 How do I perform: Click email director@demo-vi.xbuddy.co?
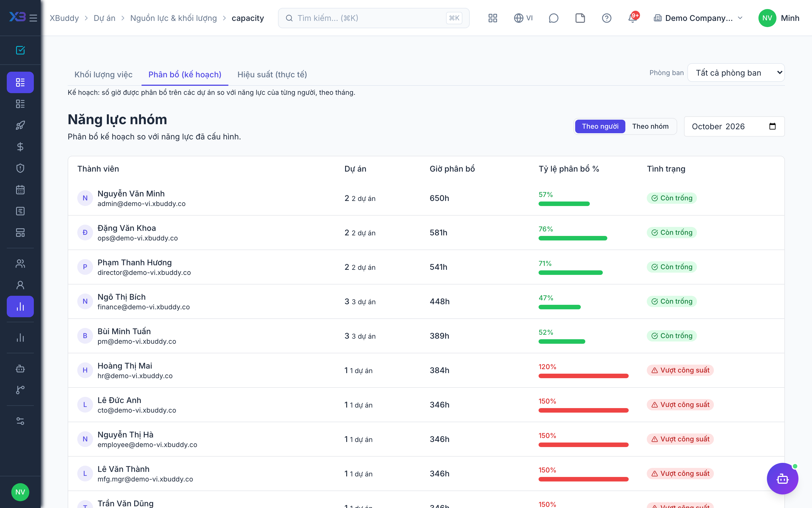click(x=144, y=273)
